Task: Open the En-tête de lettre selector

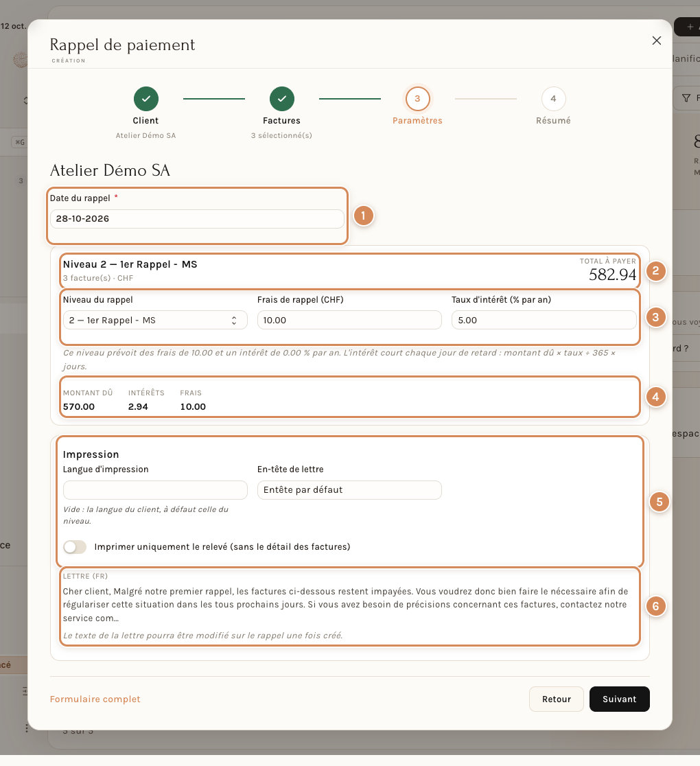Action: (349, 490)
